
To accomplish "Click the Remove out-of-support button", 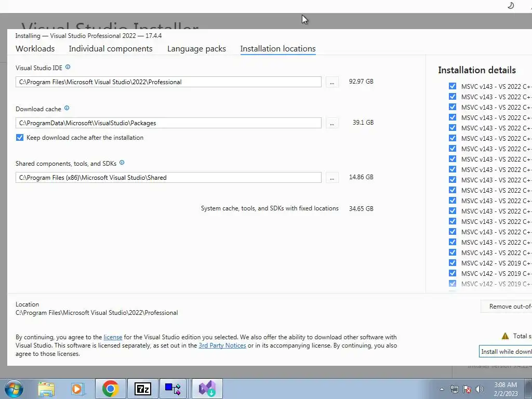I will tap(506, 307).
